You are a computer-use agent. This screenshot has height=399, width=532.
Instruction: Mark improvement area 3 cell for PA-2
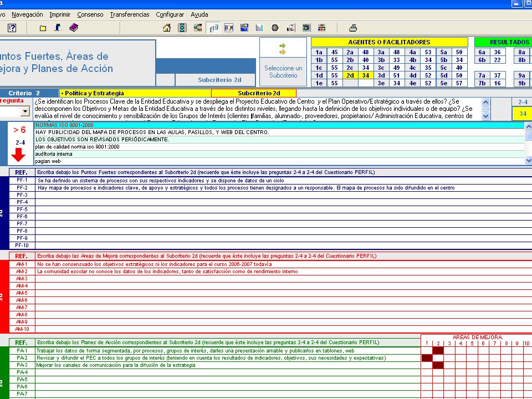pos(449,358)
